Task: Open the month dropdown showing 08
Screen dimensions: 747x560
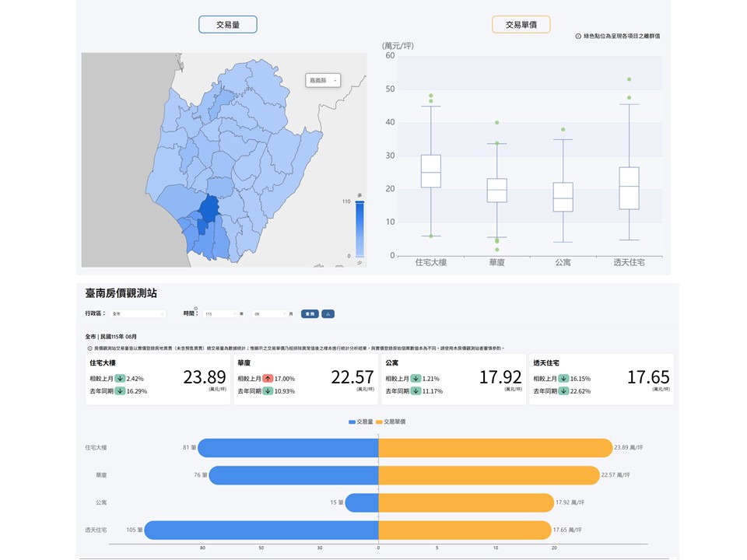Action: tap(270, 313)
